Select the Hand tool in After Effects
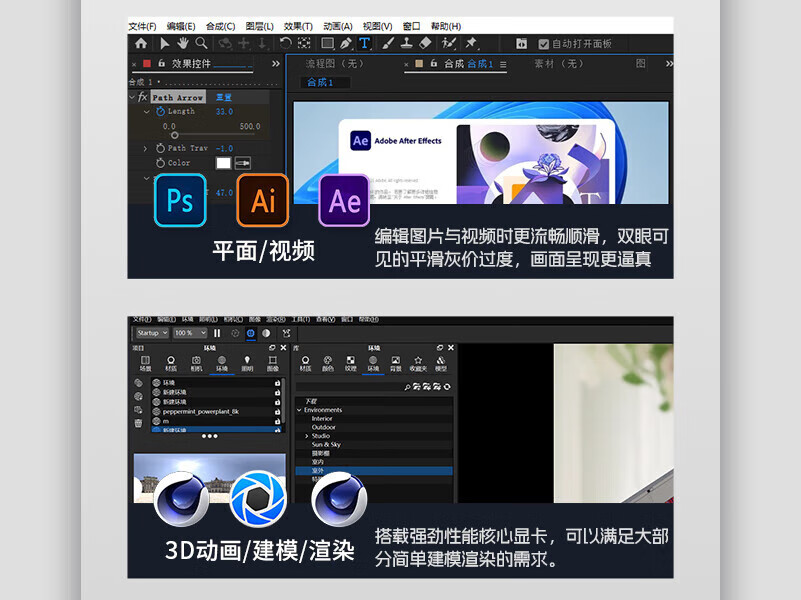This screenshot has height=600, width=801. (x=183, y=43)
